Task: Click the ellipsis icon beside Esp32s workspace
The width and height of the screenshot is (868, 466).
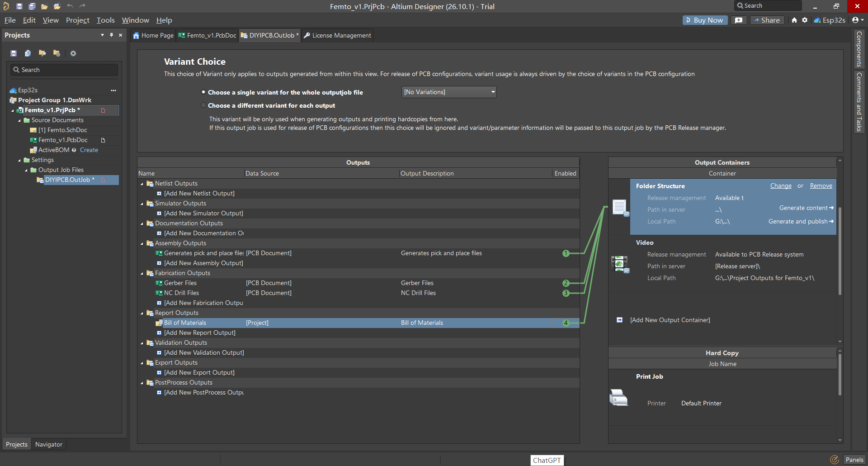Action: tap(113, 90)
